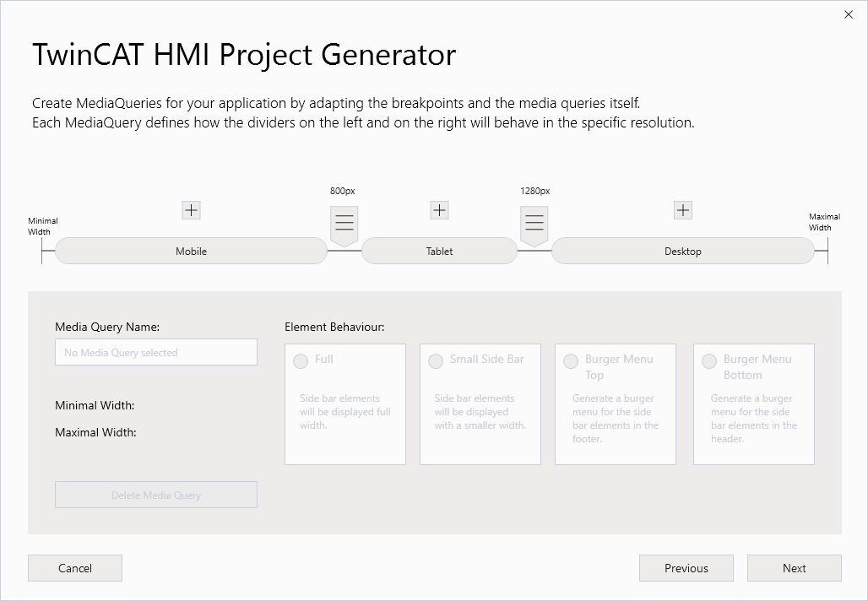
Task: Add a media query above Mobile
Action: pos(191,210)
